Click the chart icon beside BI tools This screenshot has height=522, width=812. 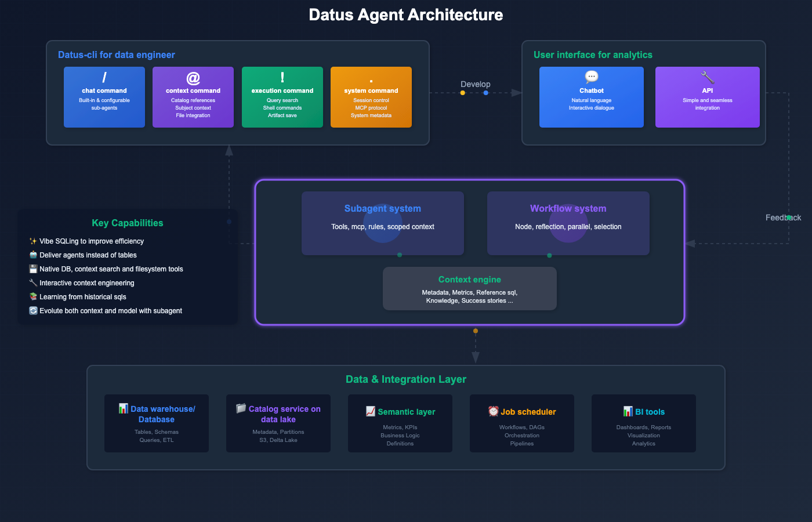pyautogui.click(x=628, y=411)
